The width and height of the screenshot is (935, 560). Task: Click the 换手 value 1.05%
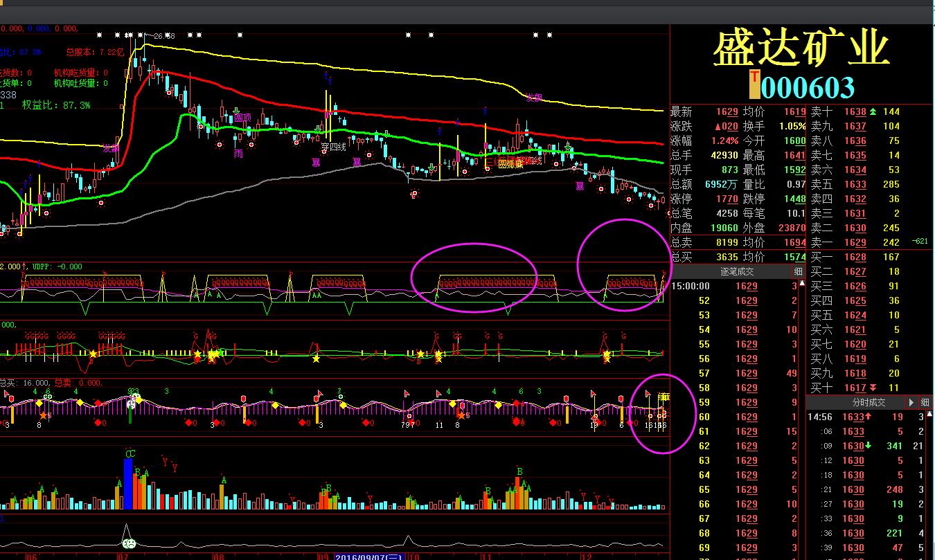click(x=792, y=126)
